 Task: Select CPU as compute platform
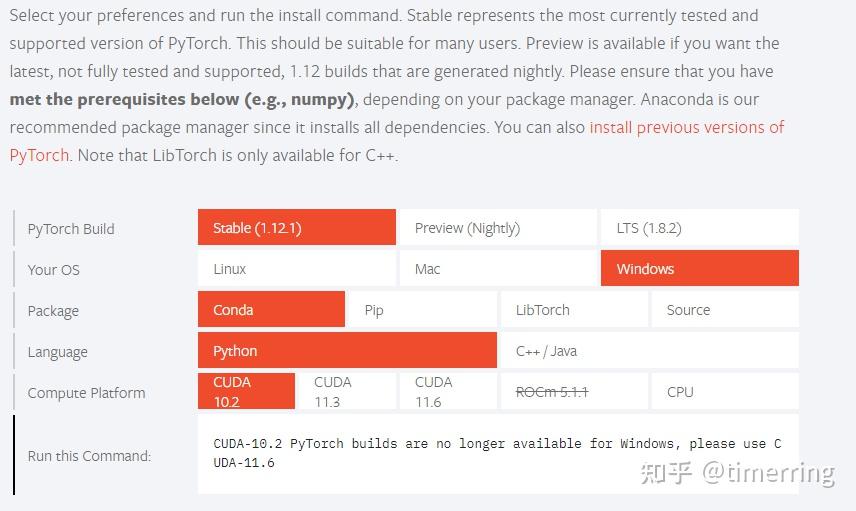click(724, 392)
